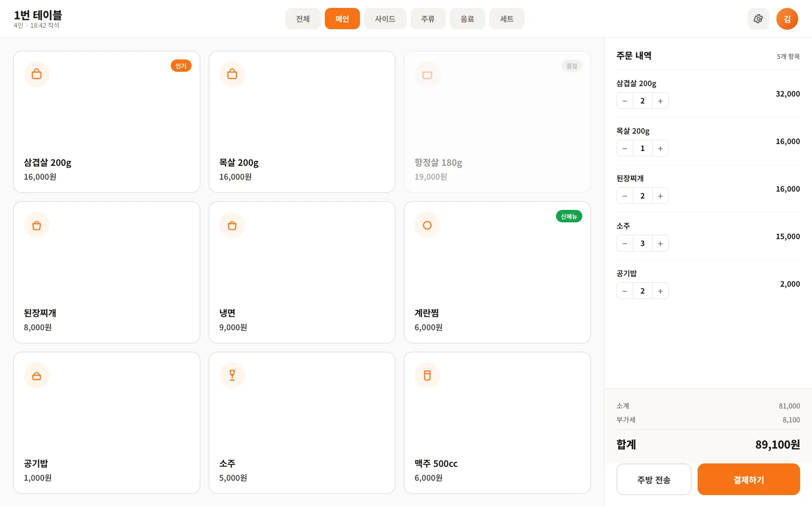Screen dimensions: 812x507
Task: Open the 주류 category tab
Action: pyautogui.click(x=428, y=19)
